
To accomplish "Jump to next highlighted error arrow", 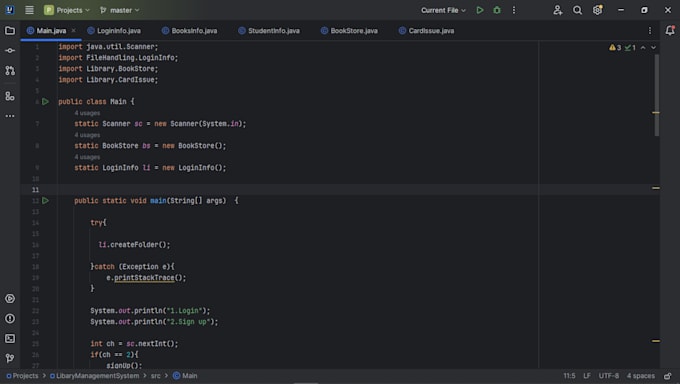I will [653, 48].
